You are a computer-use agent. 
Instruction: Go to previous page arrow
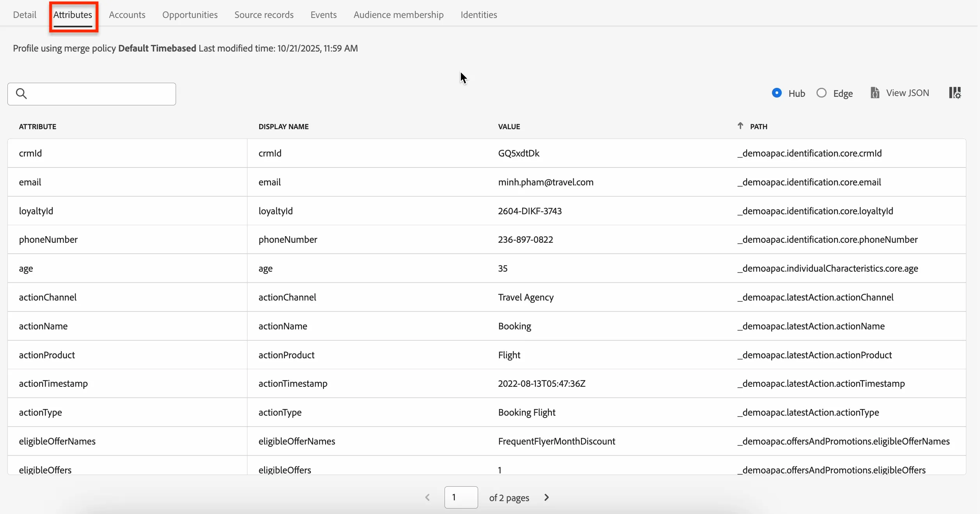point(427,497)
